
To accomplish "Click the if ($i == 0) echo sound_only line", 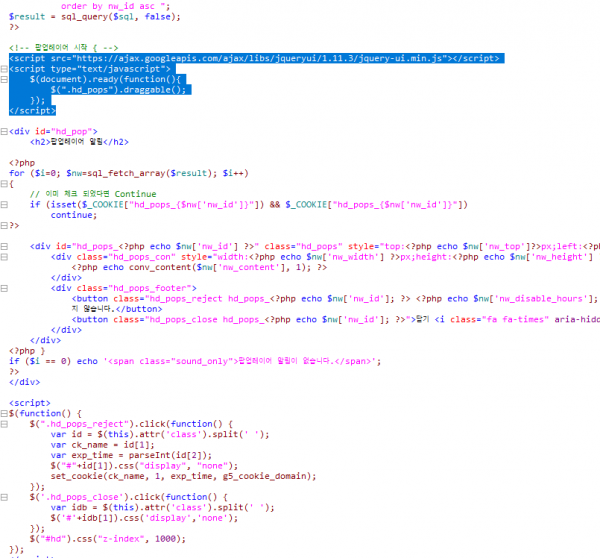I will coord(195,361).
